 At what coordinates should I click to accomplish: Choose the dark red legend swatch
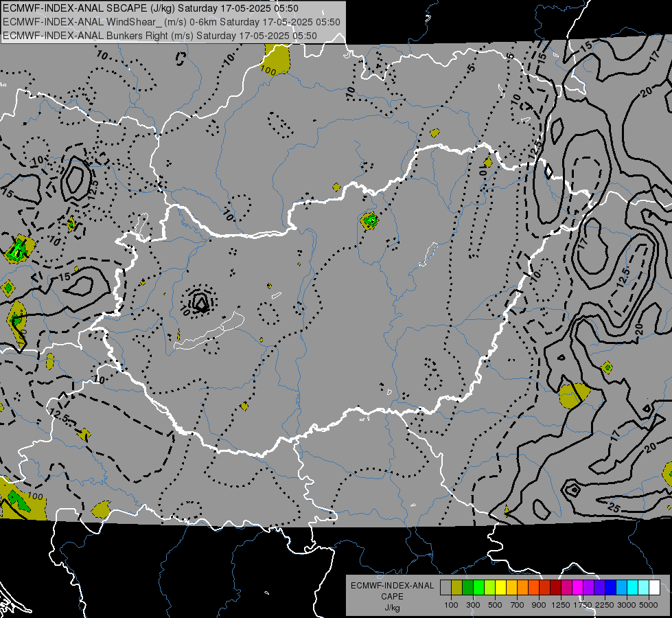click(556, 587)
